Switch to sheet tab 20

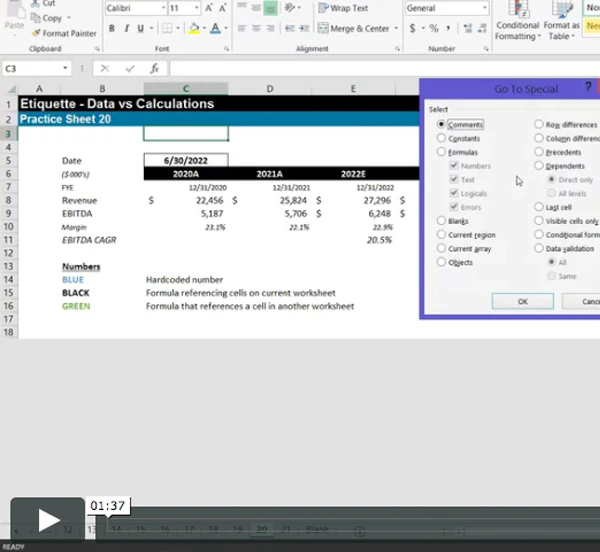tap(262, 529)
